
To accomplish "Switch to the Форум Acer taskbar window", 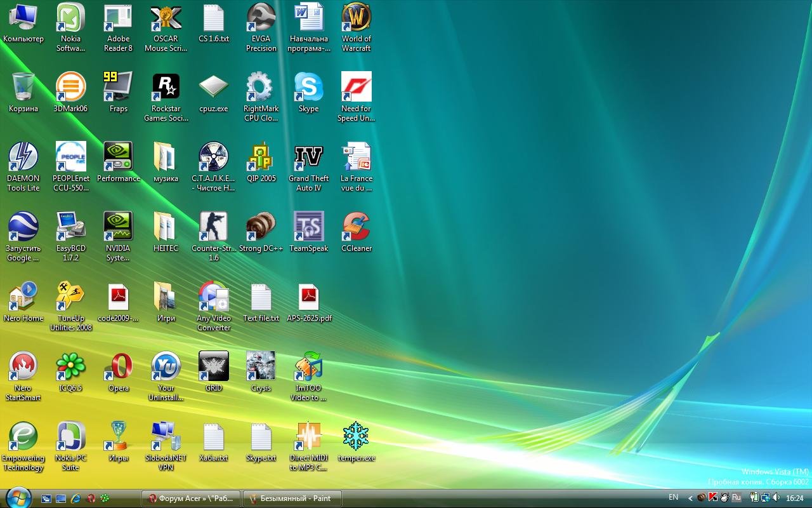I will [191, 498].
